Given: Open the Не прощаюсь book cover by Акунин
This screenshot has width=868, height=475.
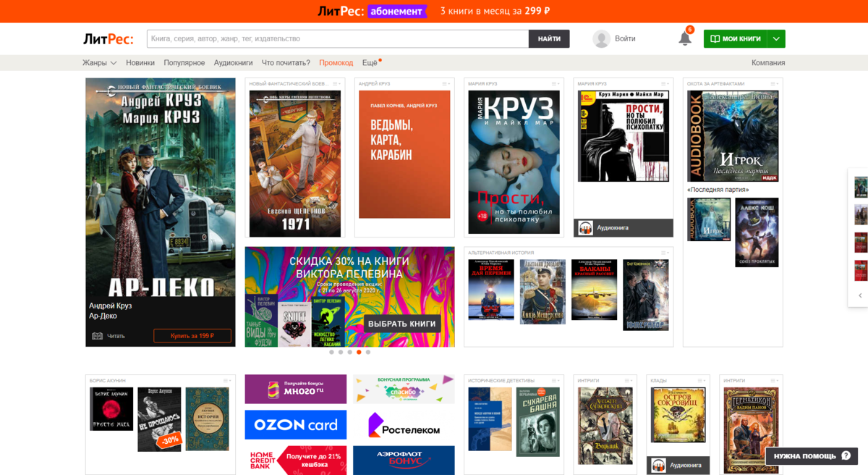Looking at the screenshot, I should [x=159, y=419].
